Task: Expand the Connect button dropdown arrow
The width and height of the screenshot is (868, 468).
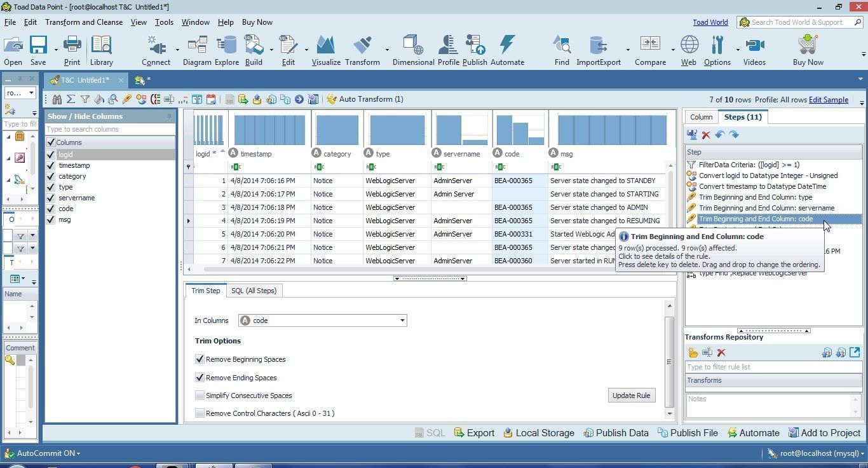Action: coord(177,50)
